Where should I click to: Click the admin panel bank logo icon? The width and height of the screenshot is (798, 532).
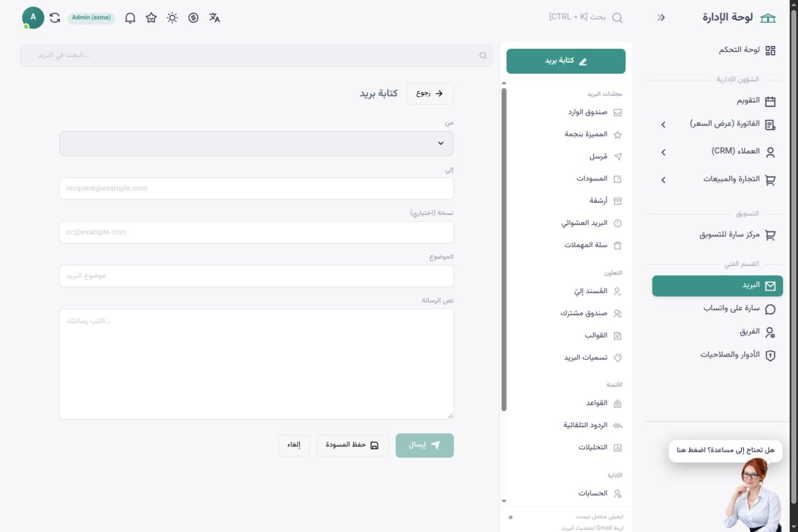pos(768,18)
